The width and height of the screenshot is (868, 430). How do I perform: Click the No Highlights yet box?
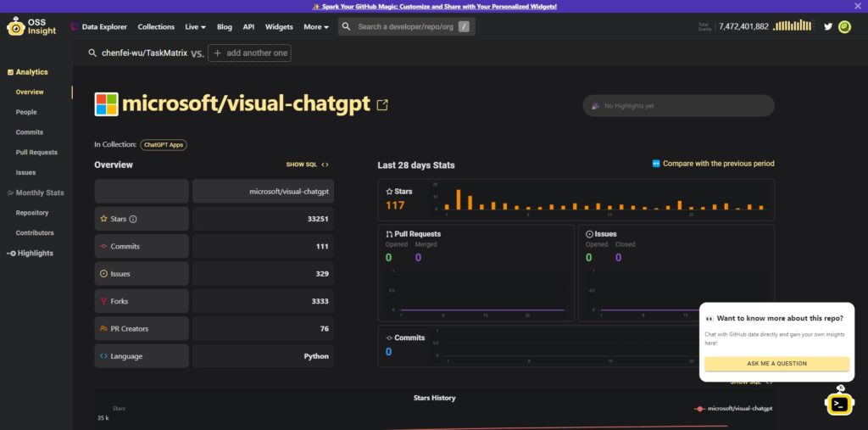[x=678, y=106]
